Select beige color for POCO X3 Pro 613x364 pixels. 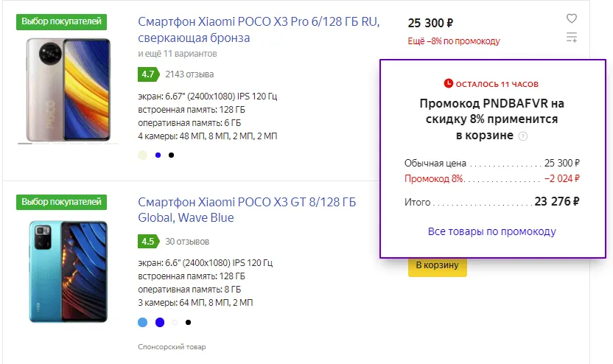[143, 155]
